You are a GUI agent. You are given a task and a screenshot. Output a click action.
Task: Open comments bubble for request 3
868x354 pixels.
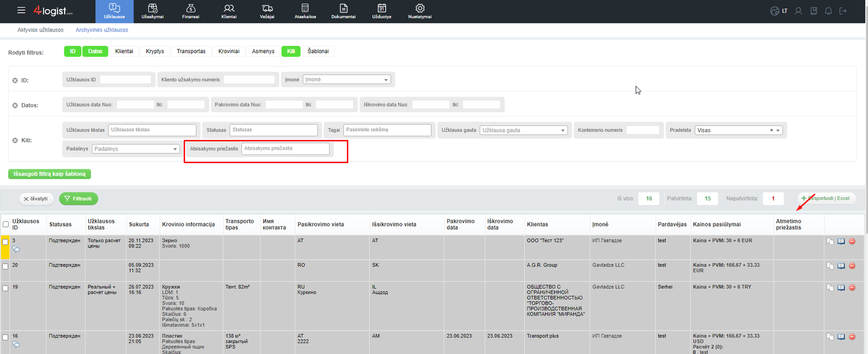[16, 249]
